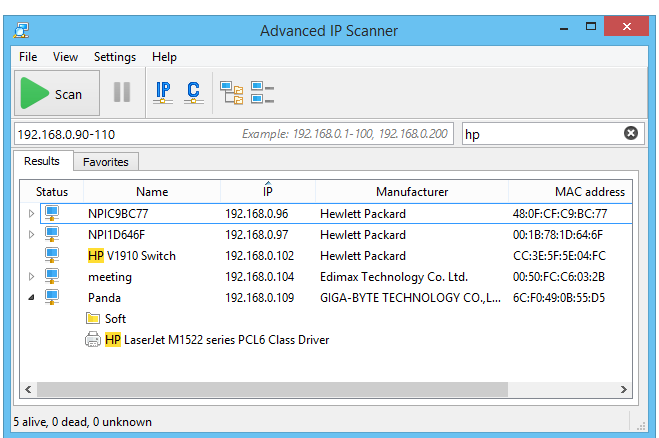Click MAC address 6C:F0:49:0B:55:D5
Screen dimensions: 659x438
point(559,298)
